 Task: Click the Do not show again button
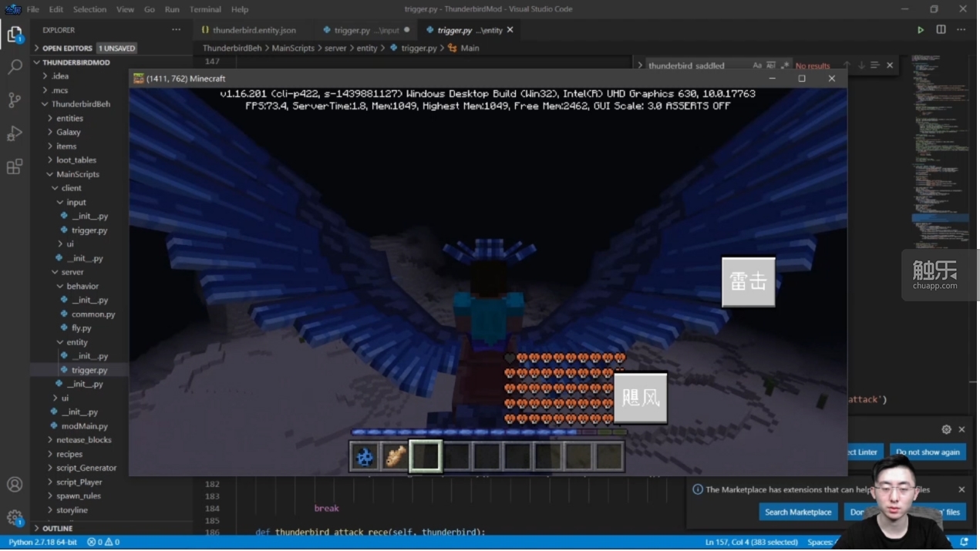click(928, 452)
